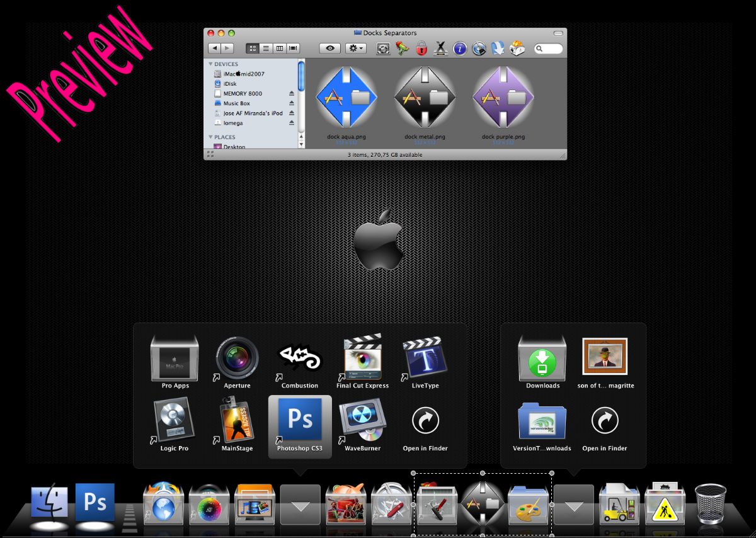Viewport: 756px width, 538px height.
Task: Switch Finder to column view
Action: tap(279, 49)
